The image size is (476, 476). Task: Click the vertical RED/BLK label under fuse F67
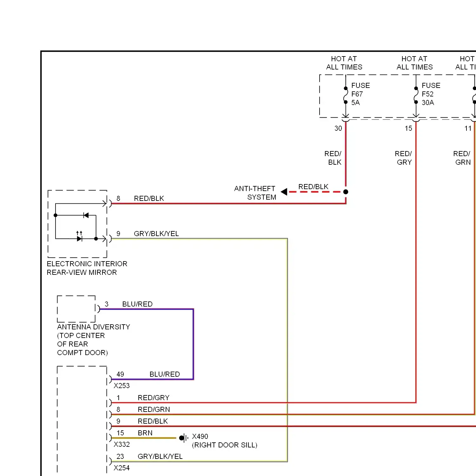(x=333, y=158)
